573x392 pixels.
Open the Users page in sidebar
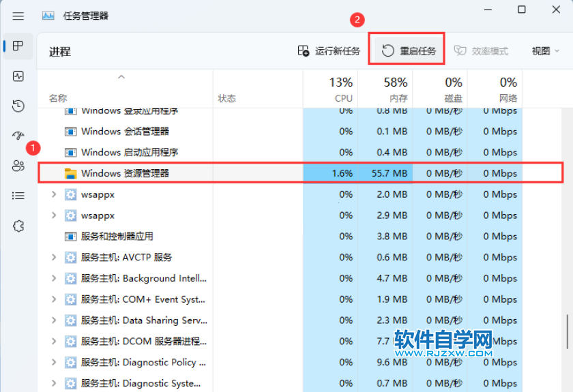(18, 166)
